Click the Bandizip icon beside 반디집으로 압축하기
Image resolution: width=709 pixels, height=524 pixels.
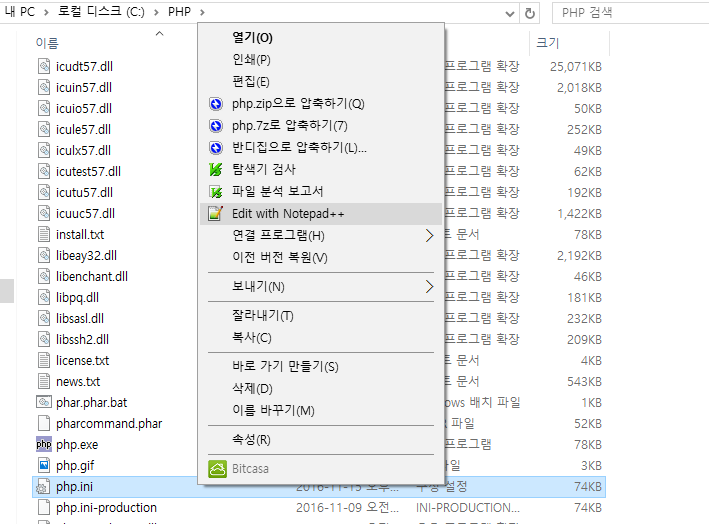(x=216, y=147)
